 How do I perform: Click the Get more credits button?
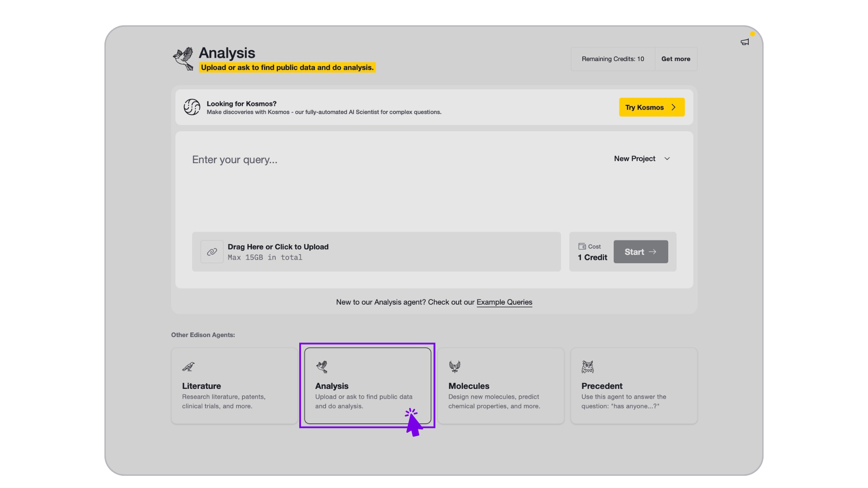675,59
